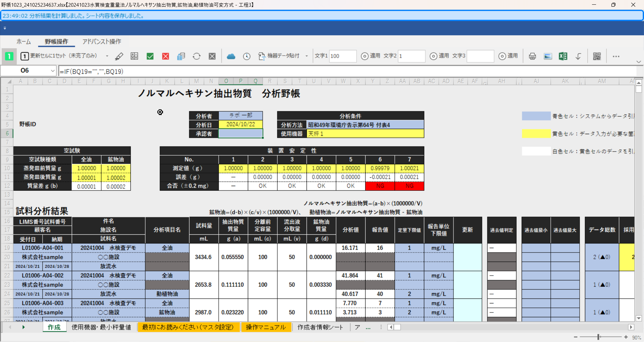Click the 文字1 input field with 100
Image resolution: width=644 pixels, height=342 pixels.
coord(343,56)
